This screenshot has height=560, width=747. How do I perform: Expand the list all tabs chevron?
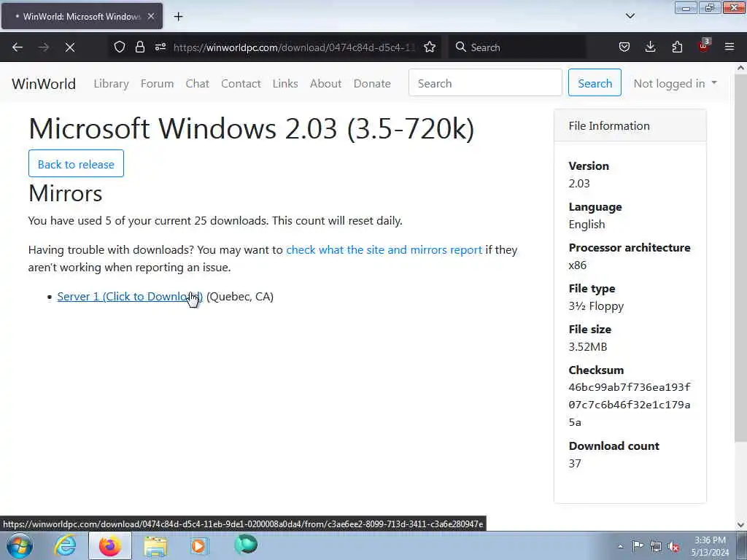[630, 16]
